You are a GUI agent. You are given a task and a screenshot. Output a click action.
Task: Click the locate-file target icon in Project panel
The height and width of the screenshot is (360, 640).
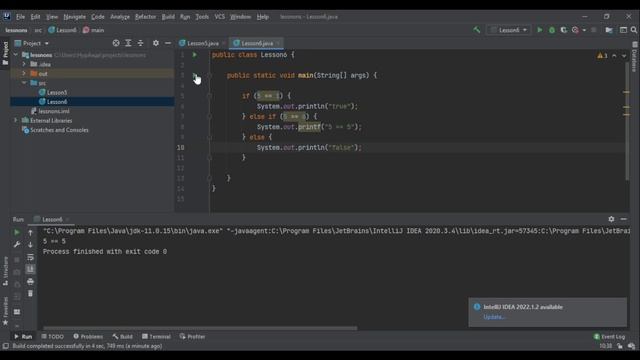tap(116, 43)
